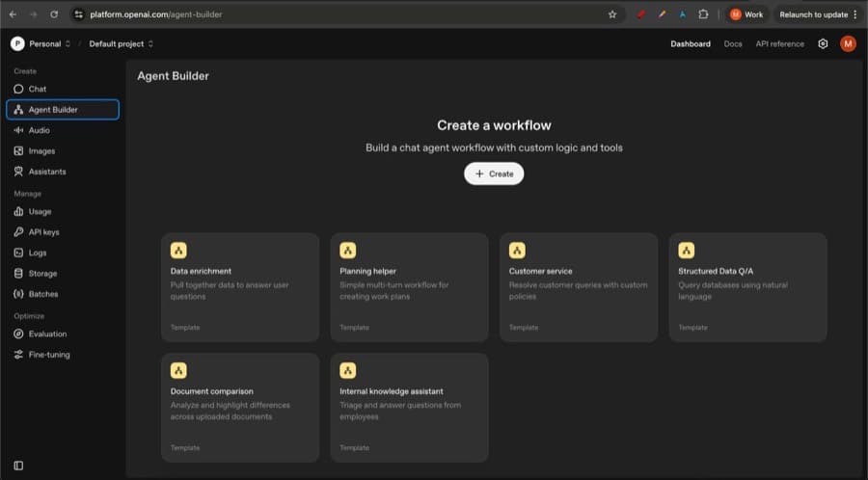Open the API reference tab
Image resolution: width=868 pixels, height=480 pixels.
(779, 43)
